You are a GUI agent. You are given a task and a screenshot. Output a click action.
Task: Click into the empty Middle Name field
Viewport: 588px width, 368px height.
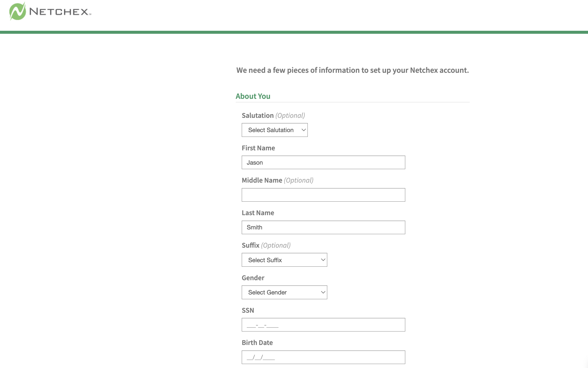click(x=323, y=195)
